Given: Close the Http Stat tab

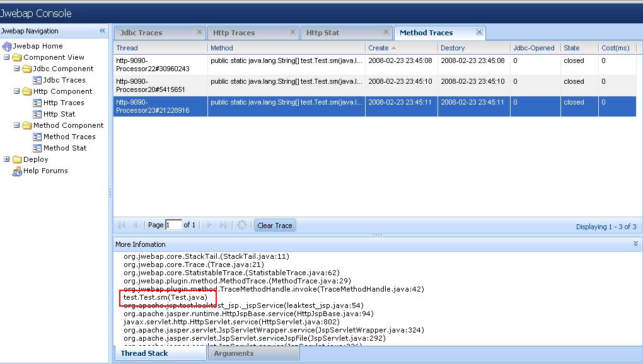Looking at the screenshot, I should (x=386, y=32).
